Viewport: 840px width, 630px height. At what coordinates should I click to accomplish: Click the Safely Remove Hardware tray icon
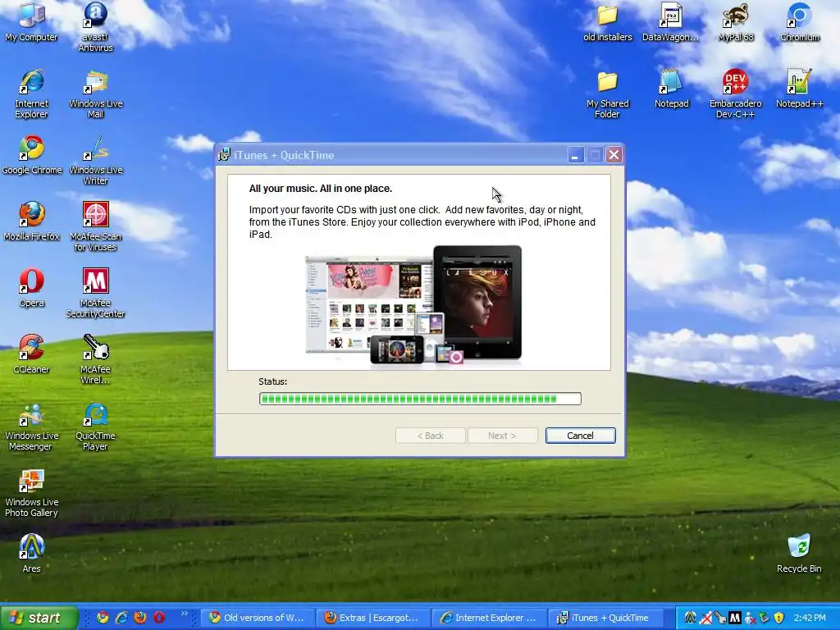coord(764,618)
